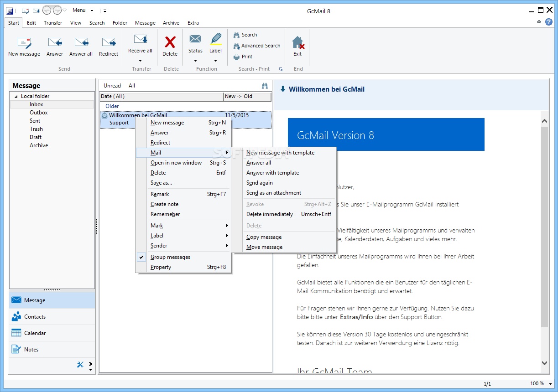Expand the Sender submenu in context menu

coord(227,246)
